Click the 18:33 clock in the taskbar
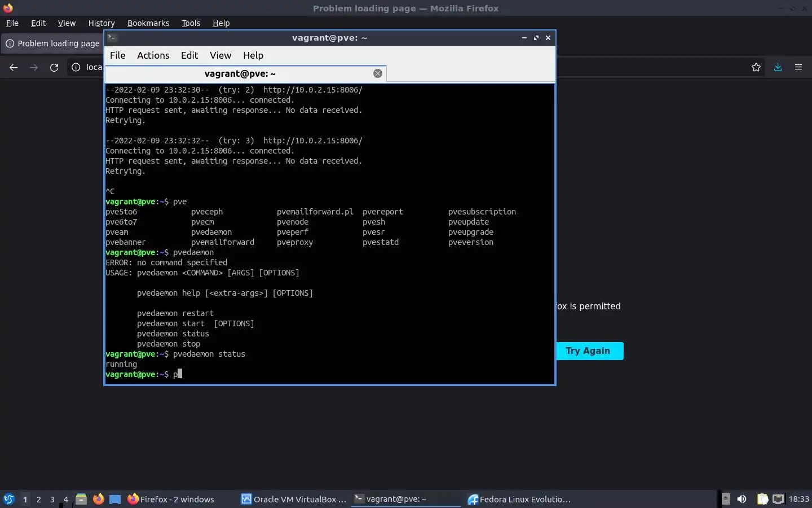Image resolution: width=812 pixels, height=508 pixels. [798, 499]
